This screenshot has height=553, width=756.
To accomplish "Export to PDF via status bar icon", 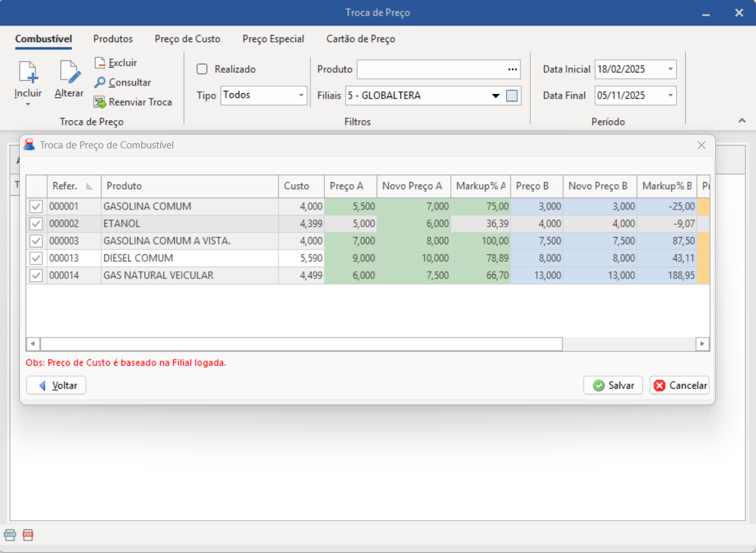I will pyautogui.click(x=28, y=535).
